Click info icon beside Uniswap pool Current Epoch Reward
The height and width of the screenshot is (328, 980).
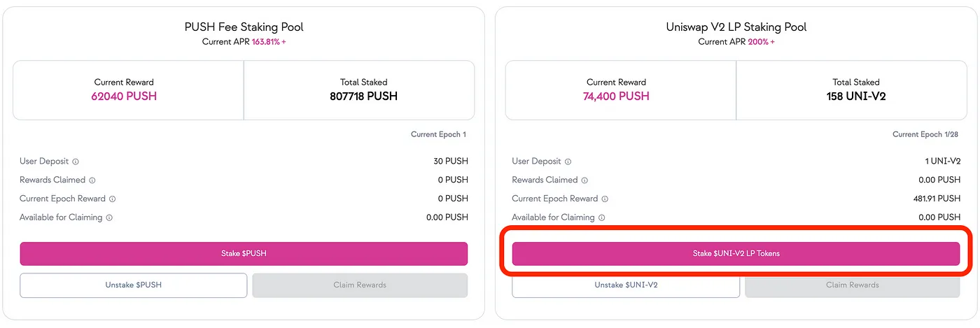coord(605,199)
